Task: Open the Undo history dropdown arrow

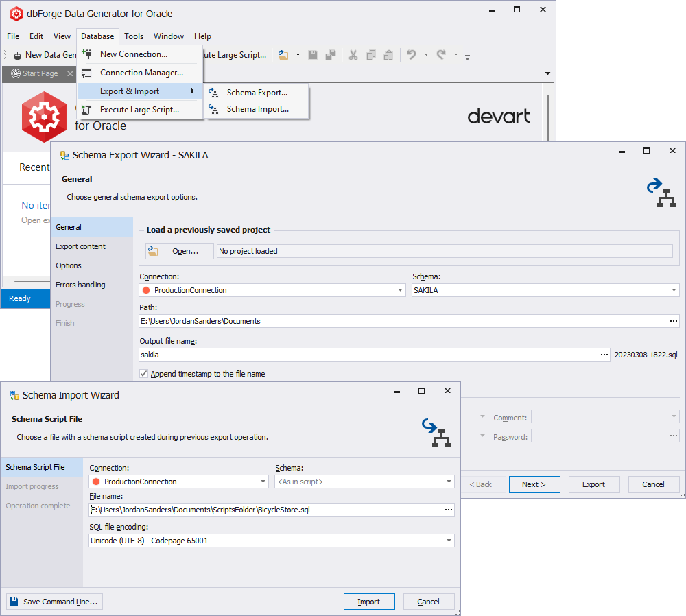Action: [426, 55]
